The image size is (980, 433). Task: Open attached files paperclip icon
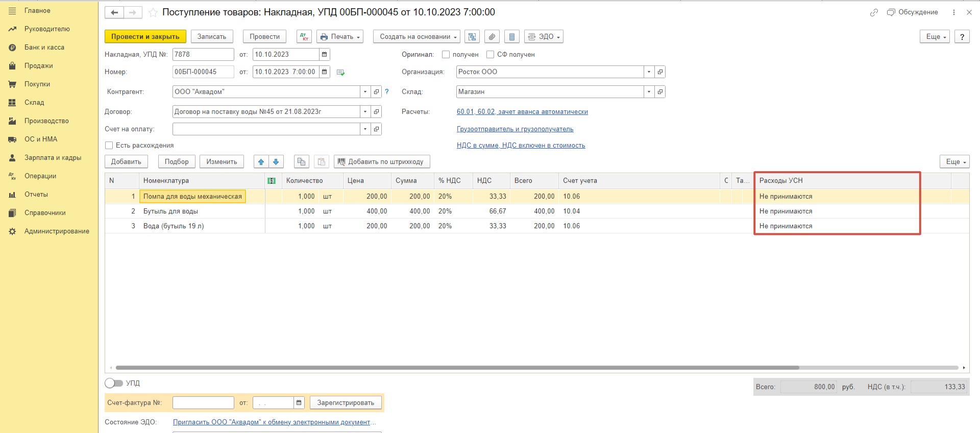[492, 37]
